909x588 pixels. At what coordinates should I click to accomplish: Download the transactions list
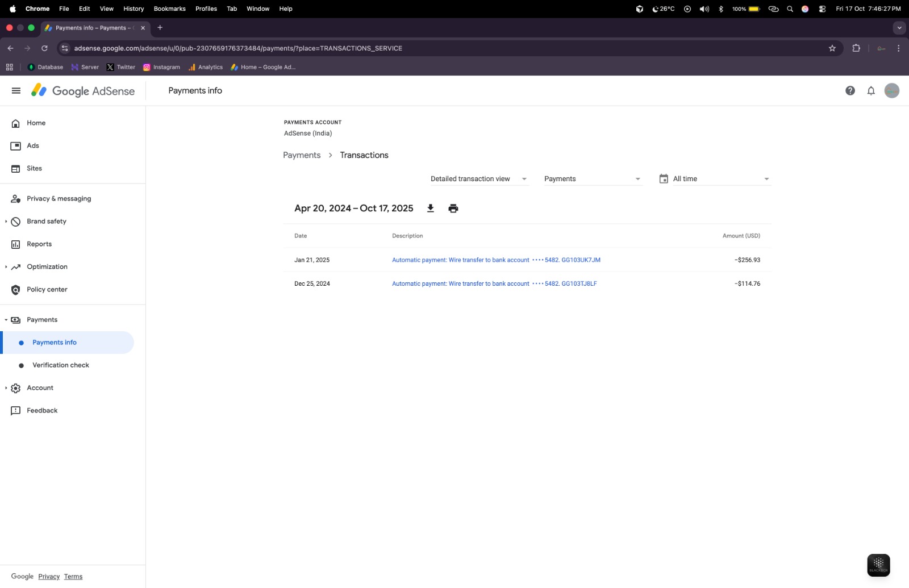(430, 208)
